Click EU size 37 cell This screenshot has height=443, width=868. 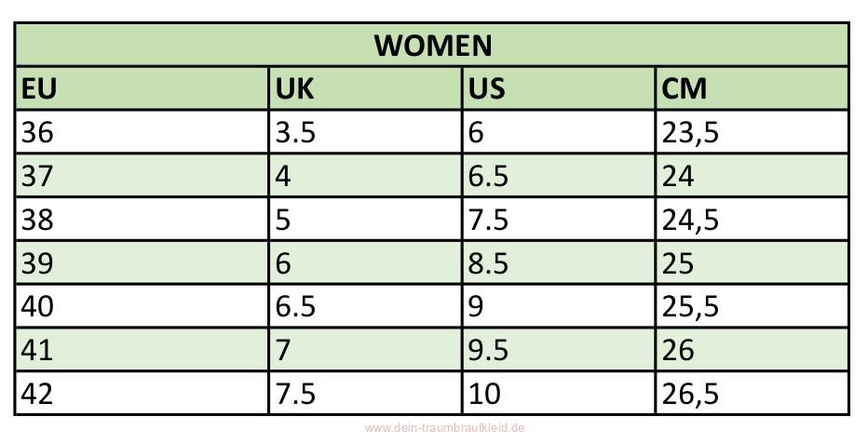(x=142, y=175)
